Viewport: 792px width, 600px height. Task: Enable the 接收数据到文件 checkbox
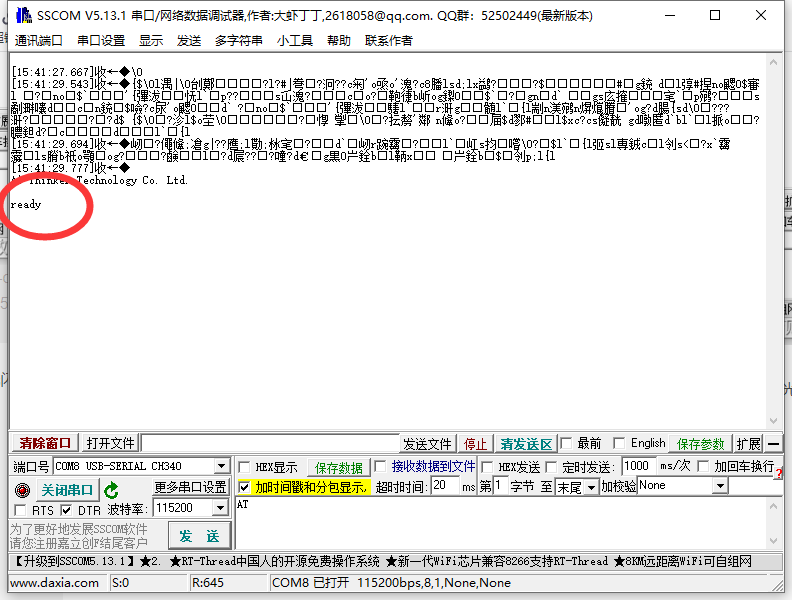[380, 466]
